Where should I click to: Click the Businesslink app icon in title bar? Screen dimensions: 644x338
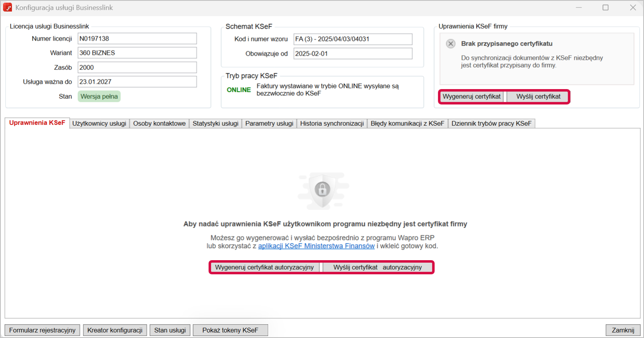click(x=7, y=7)
